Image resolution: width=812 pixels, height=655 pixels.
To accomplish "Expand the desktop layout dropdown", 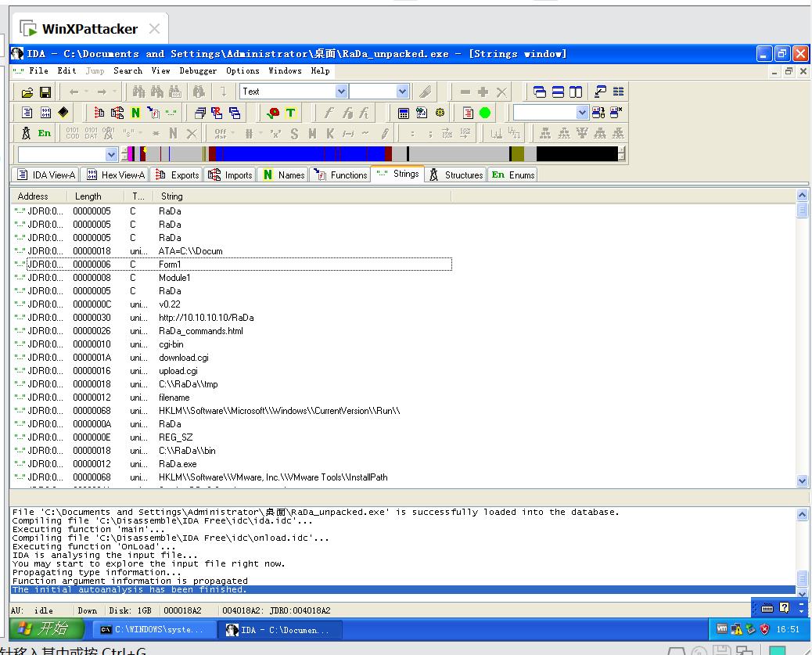I will [583, 113].
